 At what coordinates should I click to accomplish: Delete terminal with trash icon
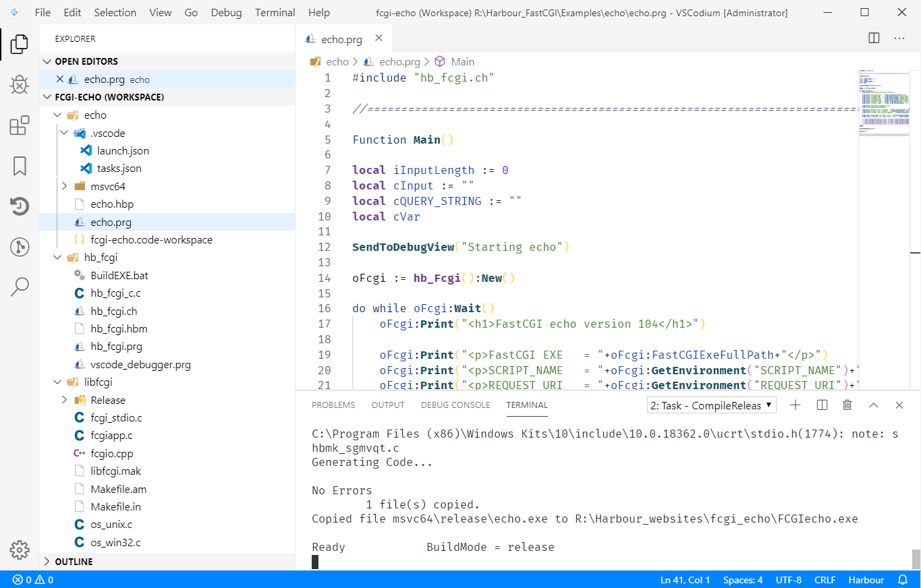[847, 405]
